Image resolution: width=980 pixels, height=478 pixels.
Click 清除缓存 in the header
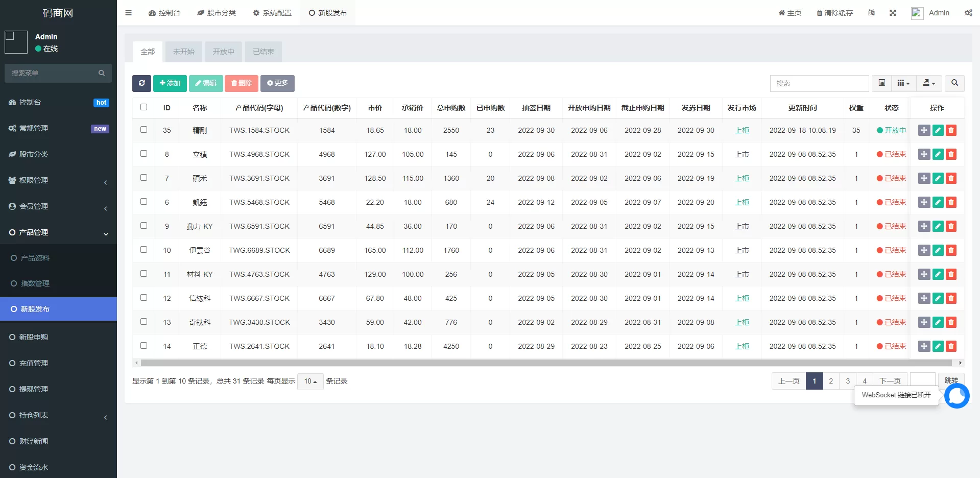(834, 13)
